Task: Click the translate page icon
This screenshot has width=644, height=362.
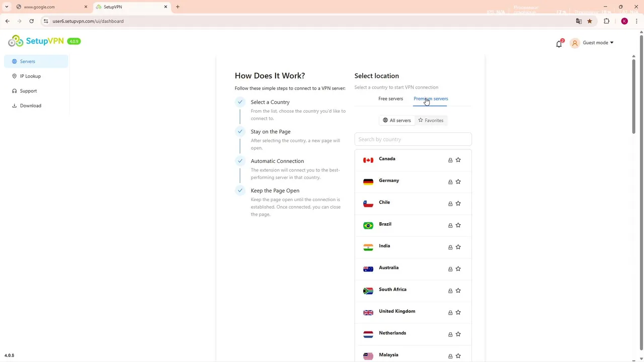Action: pyautogui.click(x=579, y=21)
